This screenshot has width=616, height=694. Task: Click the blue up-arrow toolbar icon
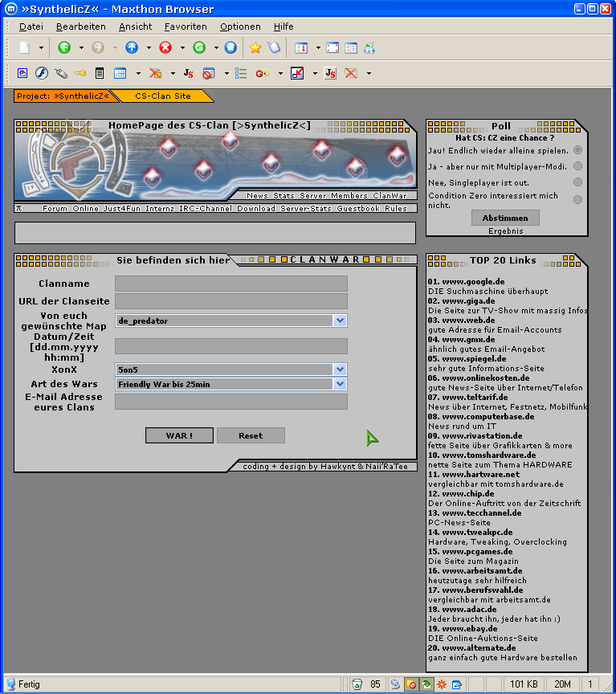pyautogui.click(x=132, y=48)
